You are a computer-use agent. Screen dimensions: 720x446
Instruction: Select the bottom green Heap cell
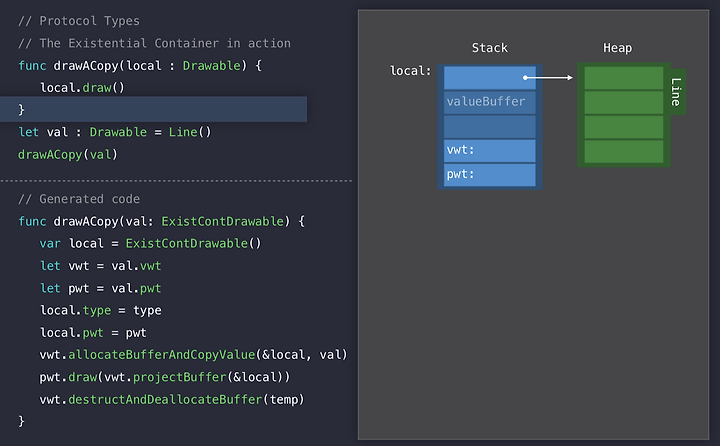[624, 152]
